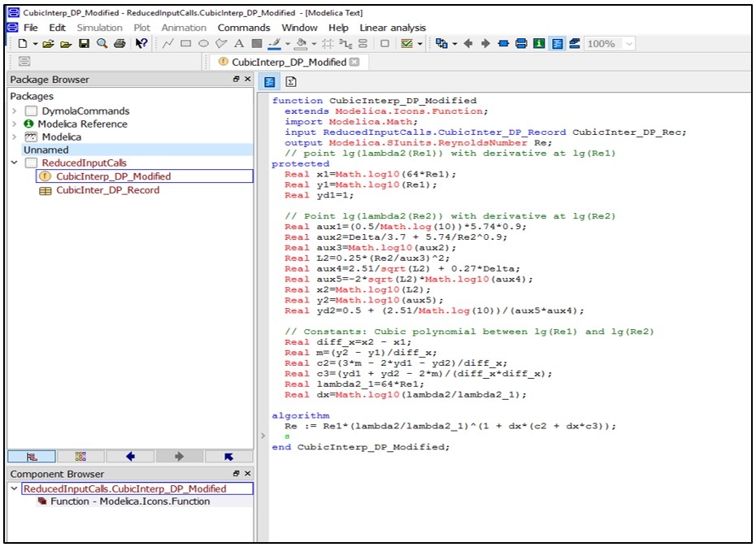Click the New model toolbar icon
The image size is (756, 547).
pos(22,44)
